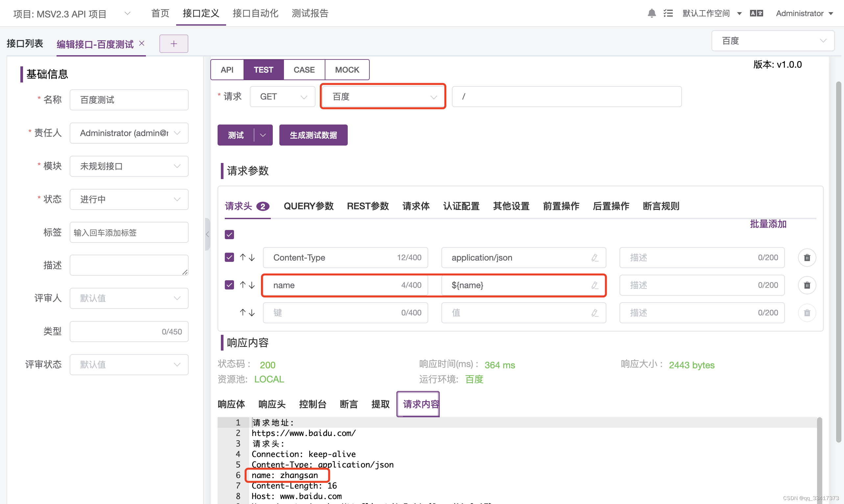Click the request path input field
This screenshot has width=844, height=504.
(566, 97)
